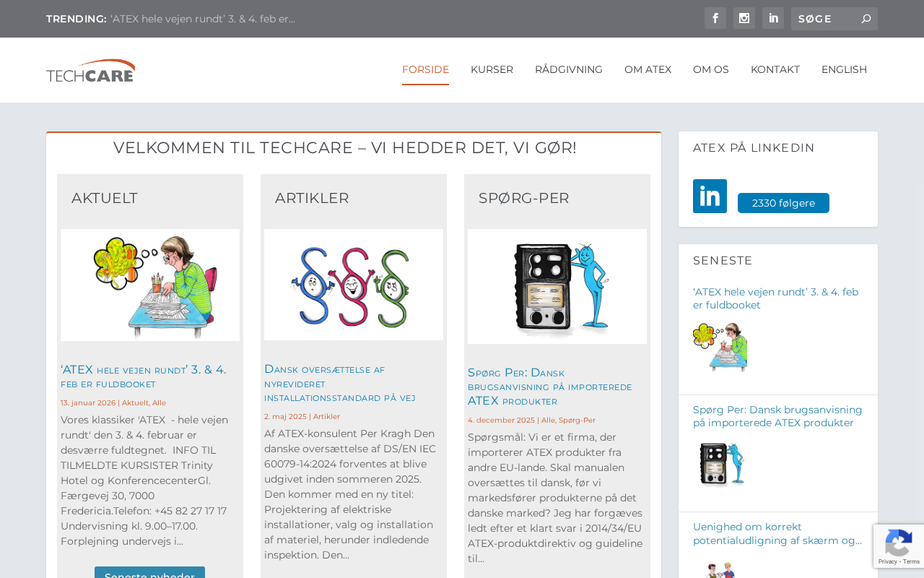Open the LinkedIn icon in top bar

[773, 18]
